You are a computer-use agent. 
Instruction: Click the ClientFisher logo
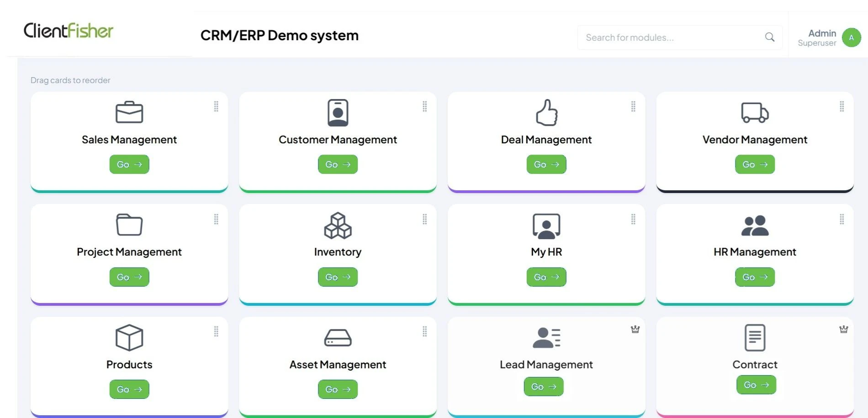69,31
